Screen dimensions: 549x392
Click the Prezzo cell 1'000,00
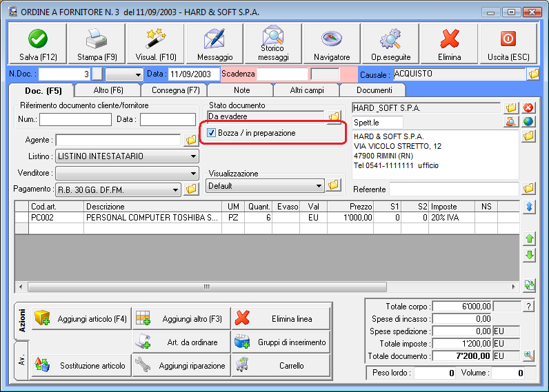coord(350,218)
